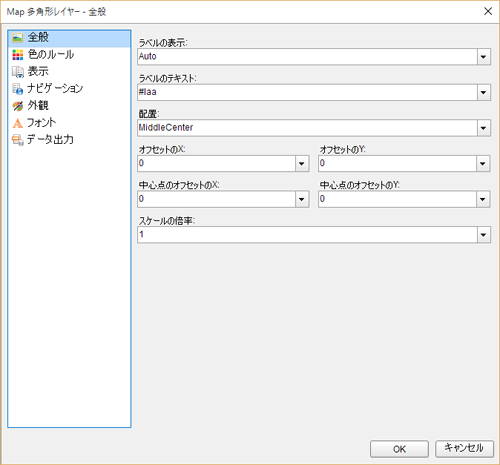This screenshot has width=500, height=465.
Task: Click into the ラベルのテキスト field containing #laa
Action: coord(307,92)
